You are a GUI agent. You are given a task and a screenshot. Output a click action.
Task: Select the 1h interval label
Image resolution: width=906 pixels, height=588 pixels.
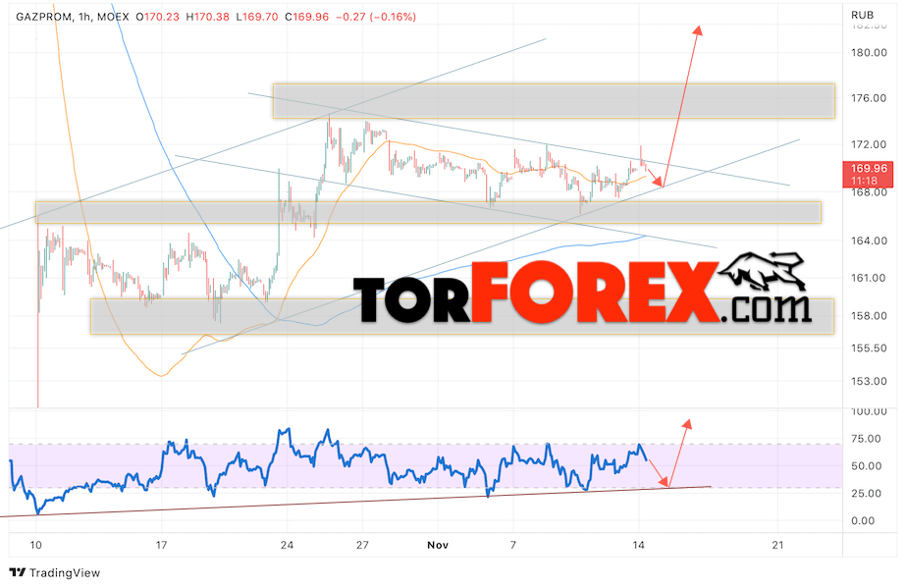pyautogui.click(x=84, y=17)
